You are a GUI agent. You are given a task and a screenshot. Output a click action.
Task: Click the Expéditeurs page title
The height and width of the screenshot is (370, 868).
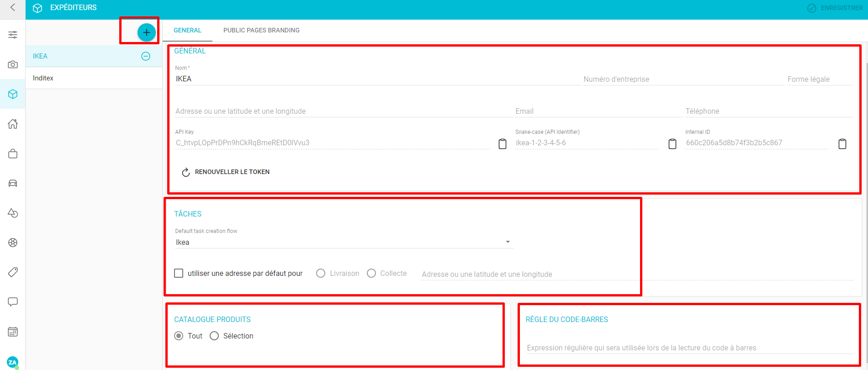pos(74,7)
